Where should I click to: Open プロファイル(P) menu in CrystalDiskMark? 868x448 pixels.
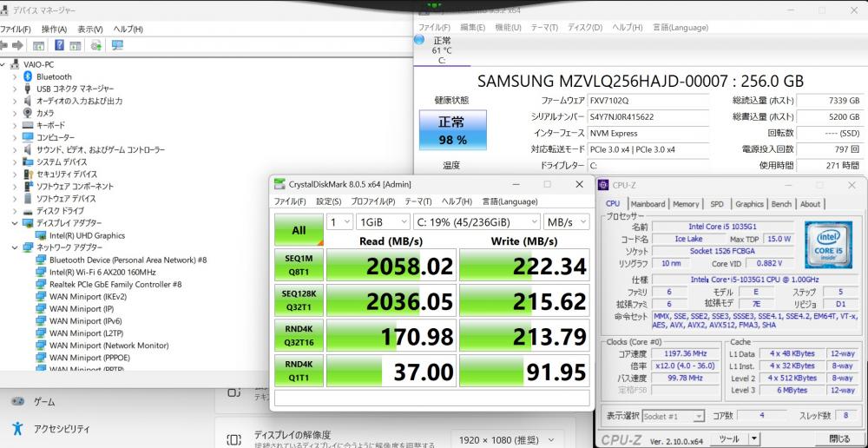[x=372, y=201]
